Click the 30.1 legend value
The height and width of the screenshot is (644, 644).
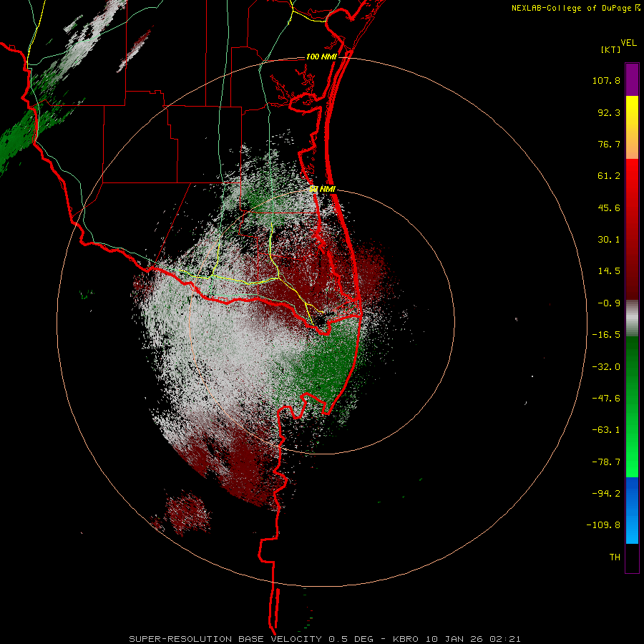point(609,240)
